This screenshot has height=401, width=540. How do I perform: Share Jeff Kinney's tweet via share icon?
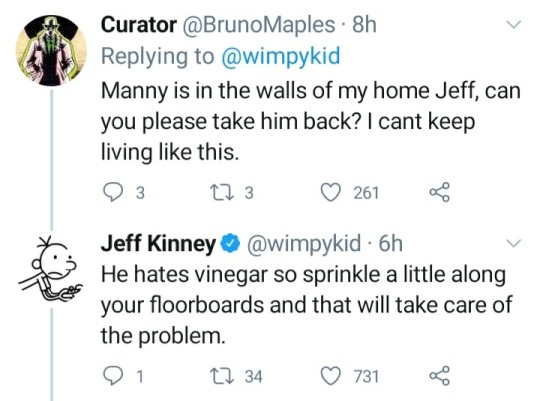439,376
